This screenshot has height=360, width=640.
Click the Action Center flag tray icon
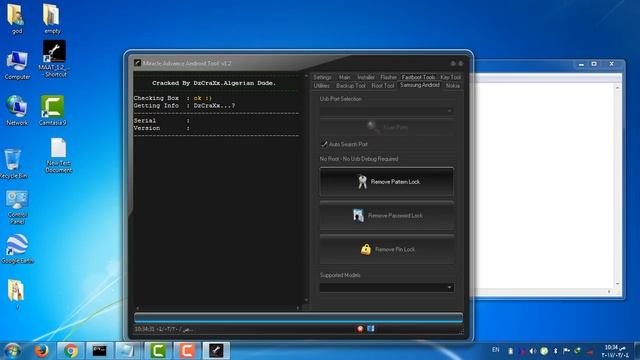click(566, 351)
